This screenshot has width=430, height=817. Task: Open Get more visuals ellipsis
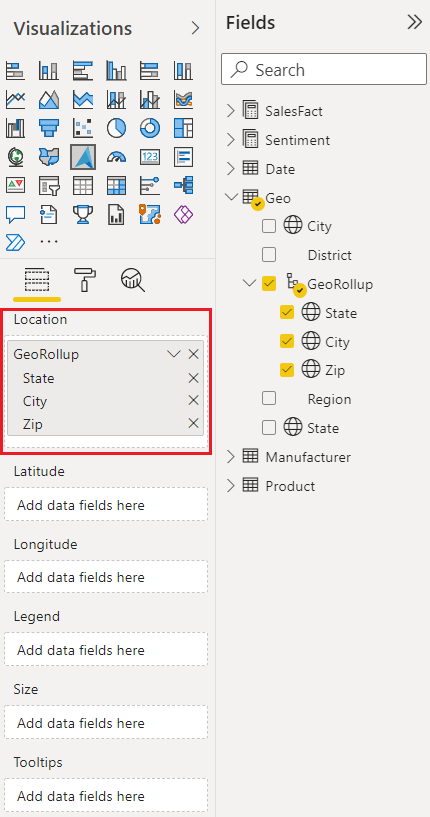pos(49,242)
